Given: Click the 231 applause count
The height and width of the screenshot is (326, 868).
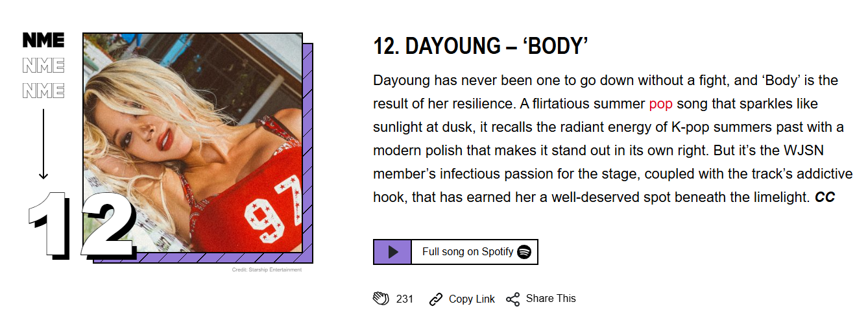Looking at the screenshot, I should point(405,299).
